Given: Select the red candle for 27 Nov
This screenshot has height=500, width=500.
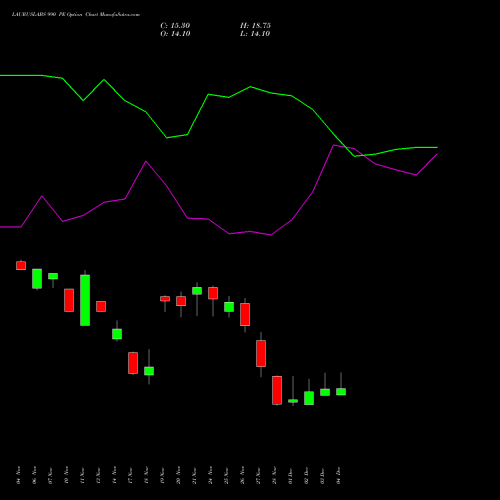Looking at the screenshot, I should coord(261,353).
